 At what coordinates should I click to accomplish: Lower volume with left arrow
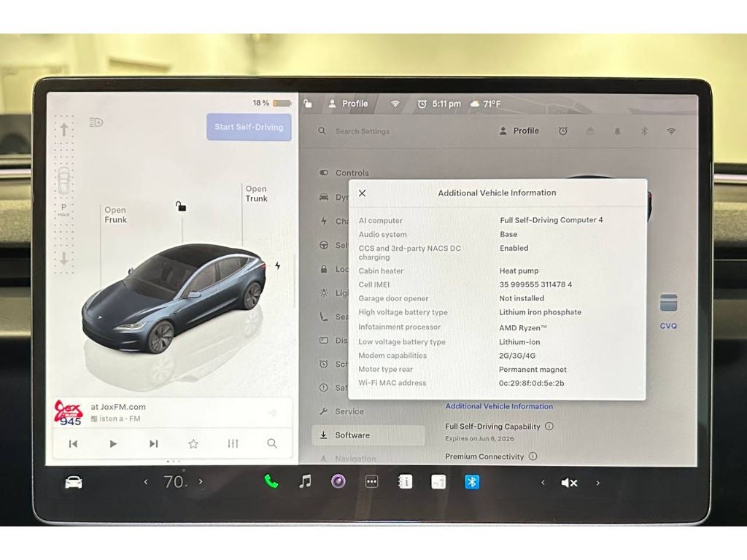[x=543, y=483]
